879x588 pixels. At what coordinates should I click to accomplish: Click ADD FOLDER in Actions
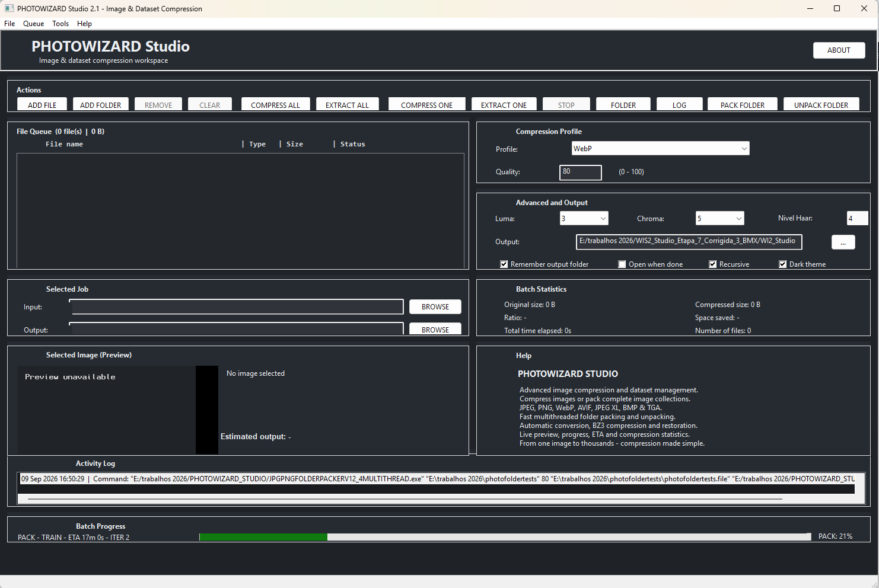click(x=100, y=104)
